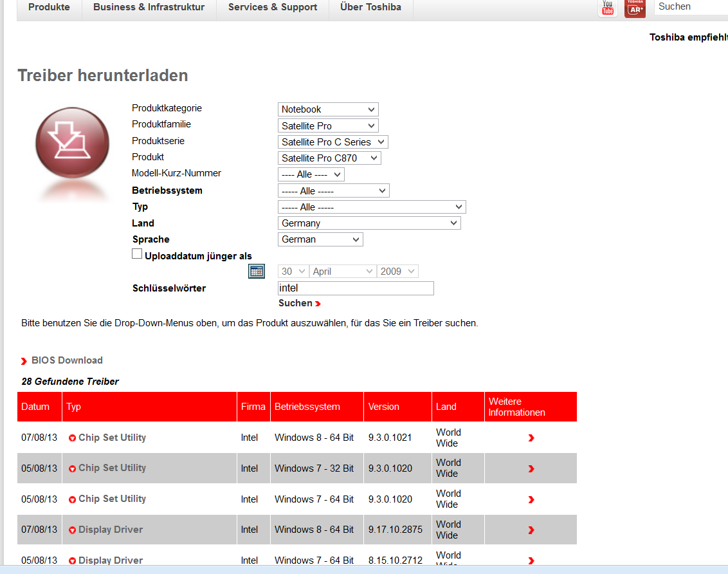Click Schlüsselwörter field containing intel
The width and height of the screenshot is (728, 574).
(x=356, y=288)
